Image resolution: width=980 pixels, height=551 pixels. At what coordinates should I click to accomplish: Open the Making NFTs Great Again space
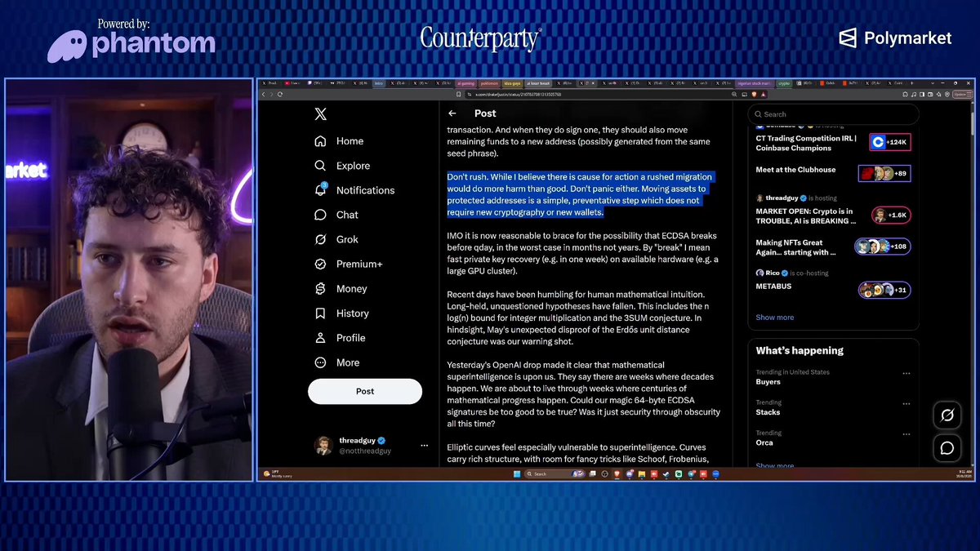tap(833, 247)
